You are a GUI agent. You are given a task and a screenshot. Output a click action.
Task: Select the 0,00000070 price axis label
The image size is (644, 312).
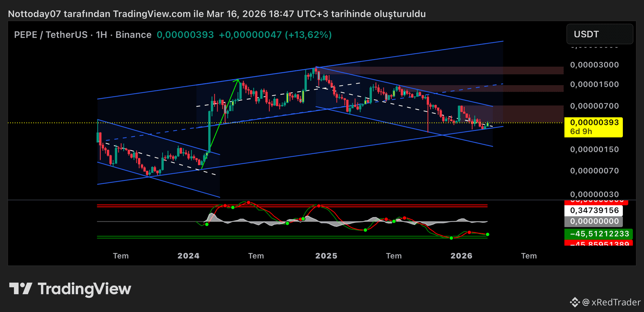coord(594,171)
